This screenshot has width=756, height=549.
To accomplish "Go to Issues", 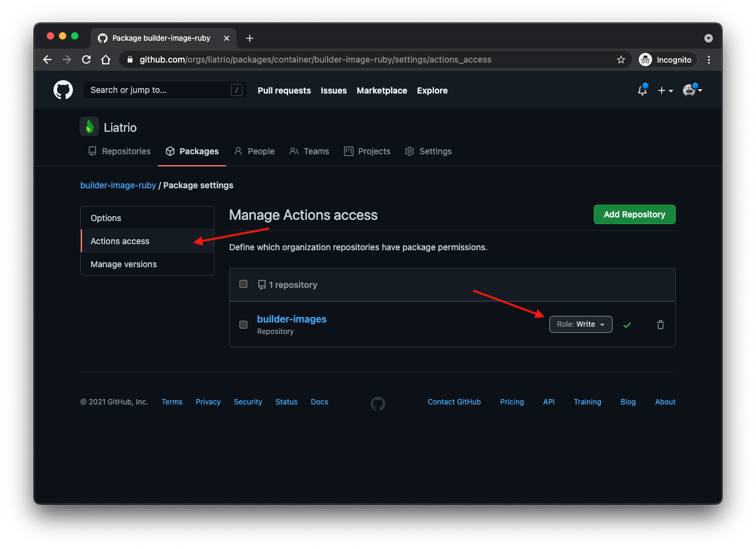I will coord(334,90).
